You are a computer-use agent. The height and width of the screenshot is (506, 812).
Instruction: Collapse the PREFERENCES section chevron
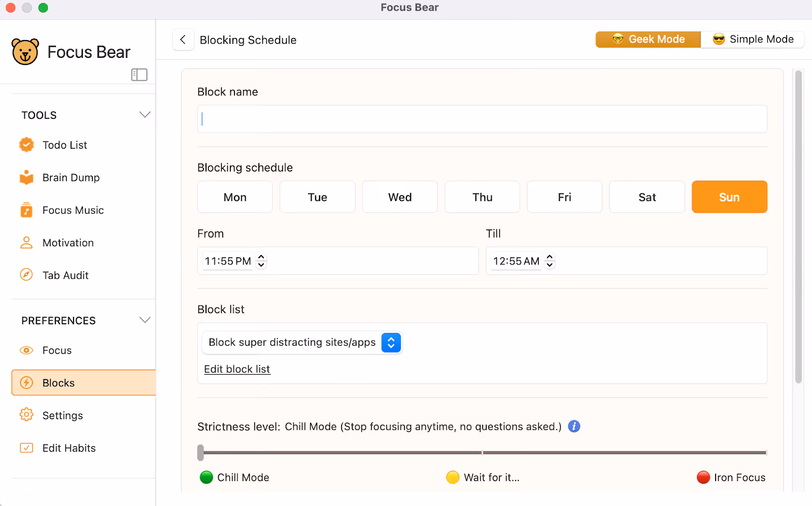click(x=145, y=320)
